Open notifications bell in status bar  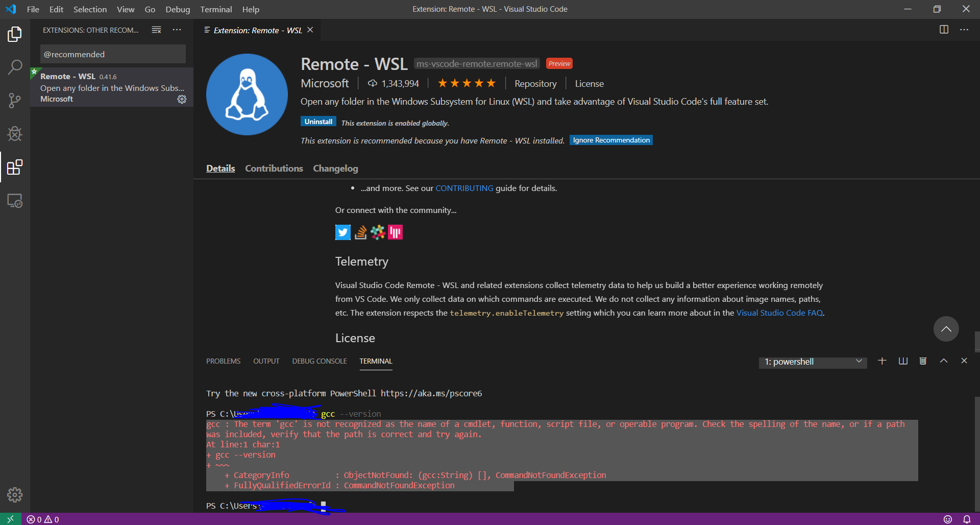(x=967, y=519)
